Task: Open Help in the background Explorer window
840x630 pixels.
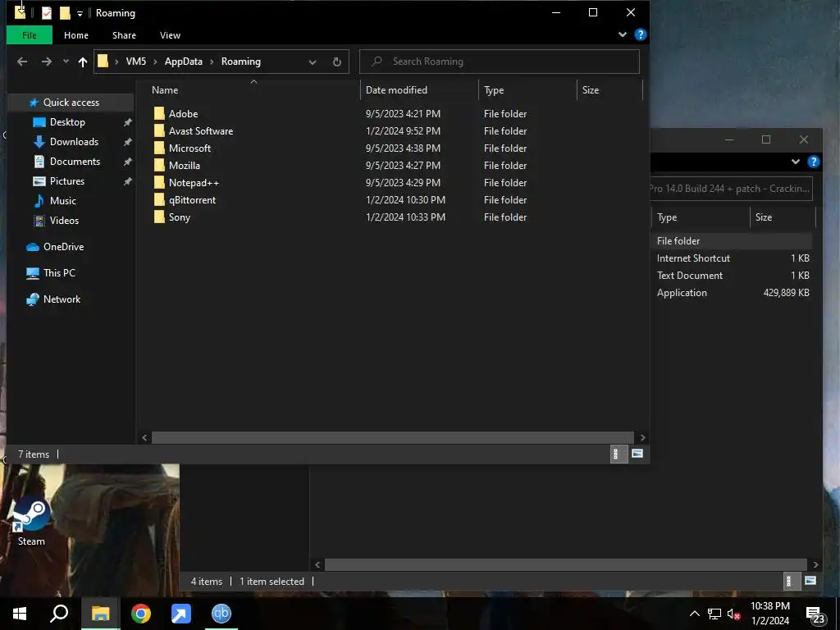Action: coord(813,162)
